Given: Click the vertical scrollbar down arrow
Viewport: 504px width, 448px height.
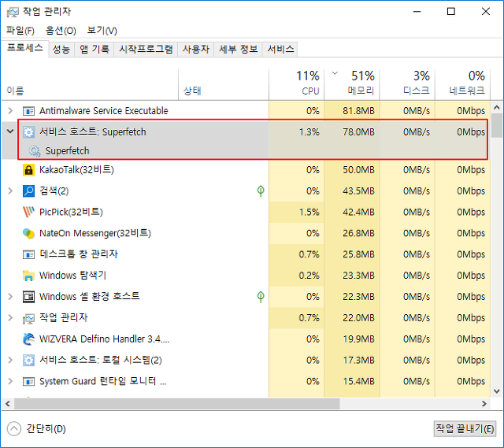Looking at the screenshot, I should [497, 391].
